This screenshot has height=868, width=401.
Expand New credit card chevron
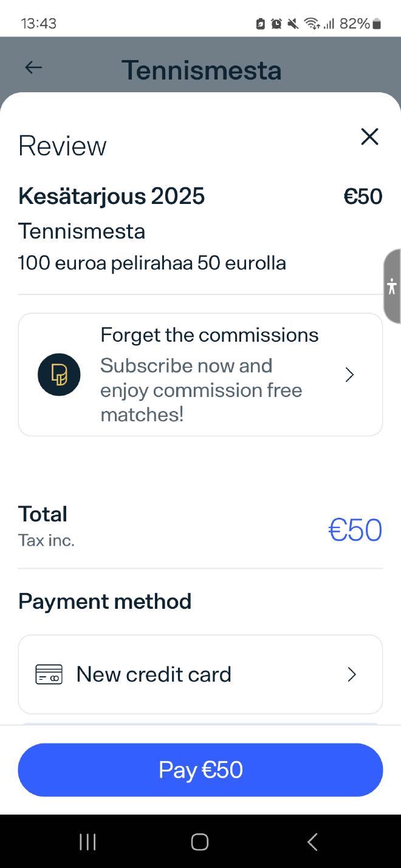coord(351,674)
